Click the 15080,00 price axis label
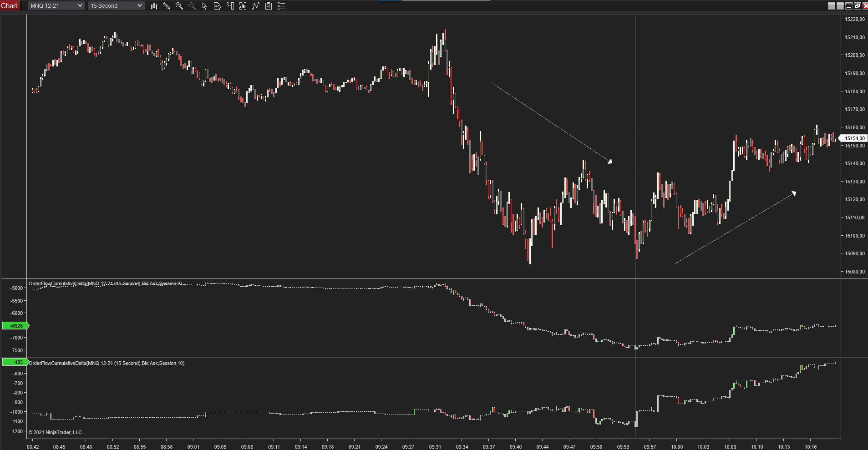868x450 pixels. coord(855,272)
